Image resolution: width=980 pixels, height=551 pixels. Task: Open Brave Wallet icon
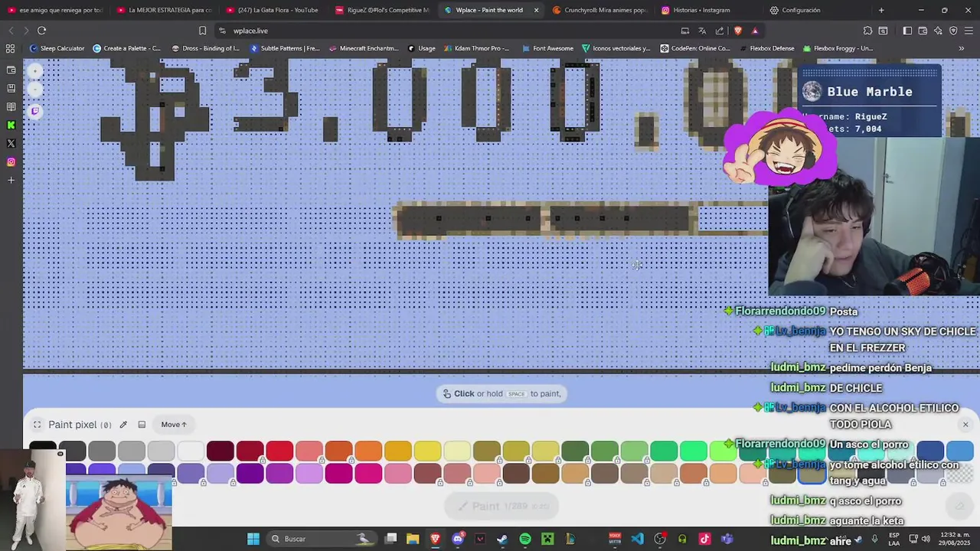coord(923,31)
